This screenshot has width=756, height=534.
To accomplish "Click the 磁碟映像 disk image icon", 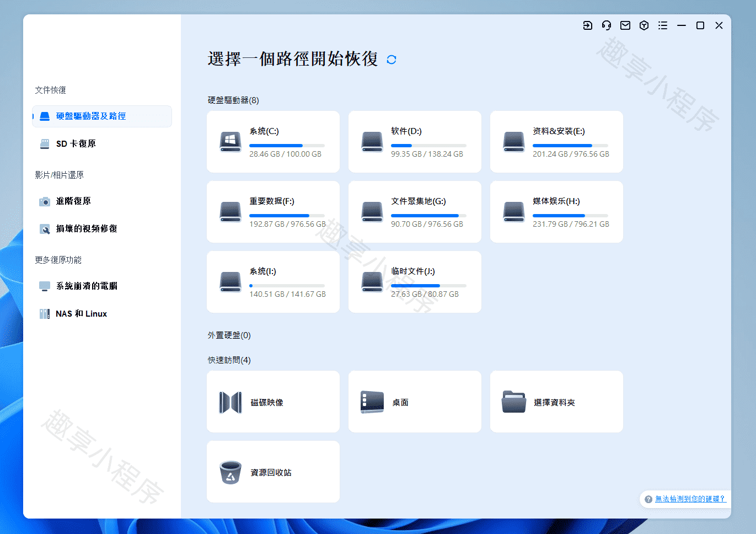I will pyautogui.click(x=230, y=403).
